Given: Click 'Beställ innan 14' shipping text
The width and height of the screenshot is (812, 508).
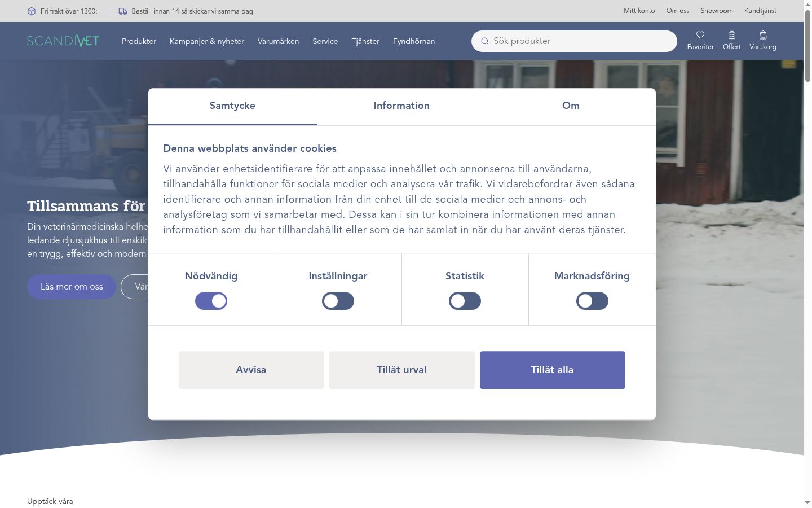Looking at the screenshot, I should 192,11.
